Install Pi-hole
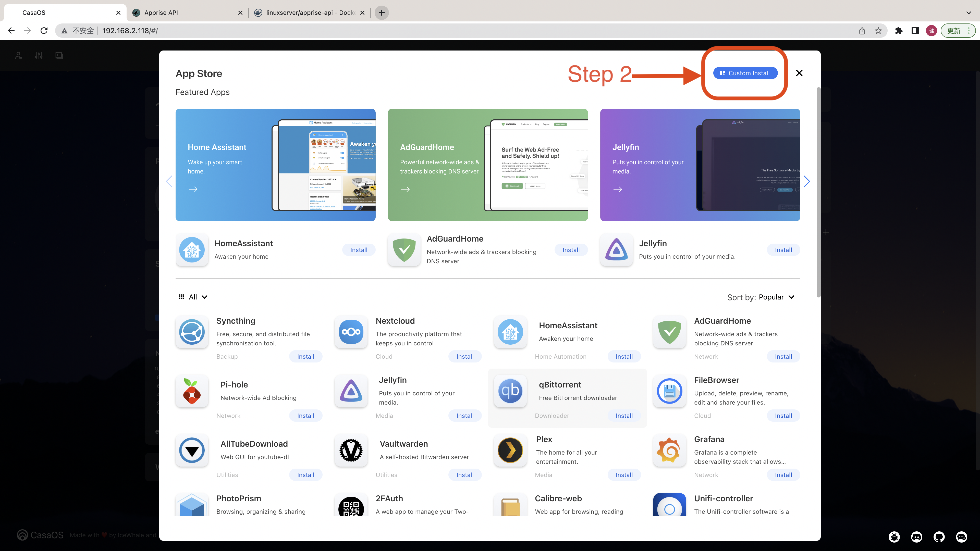This screenshot has height=551, width=980. pyautogui.click(x=305, y=416)
